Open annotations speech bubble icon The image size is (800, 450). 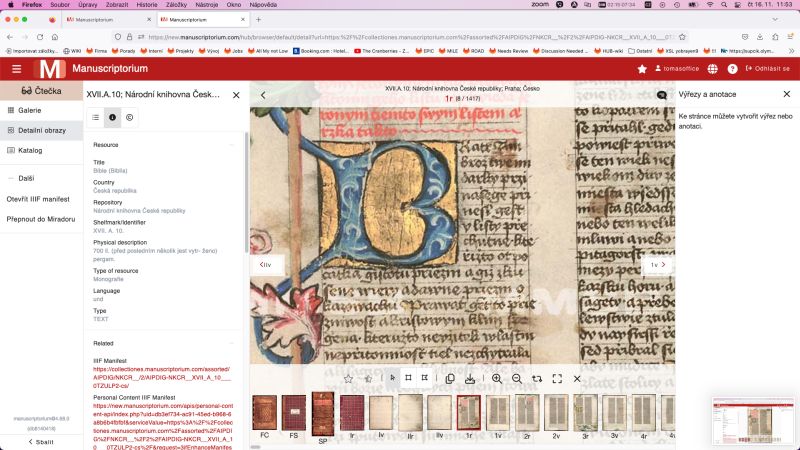pyautogui.click(x=662, y=95)
